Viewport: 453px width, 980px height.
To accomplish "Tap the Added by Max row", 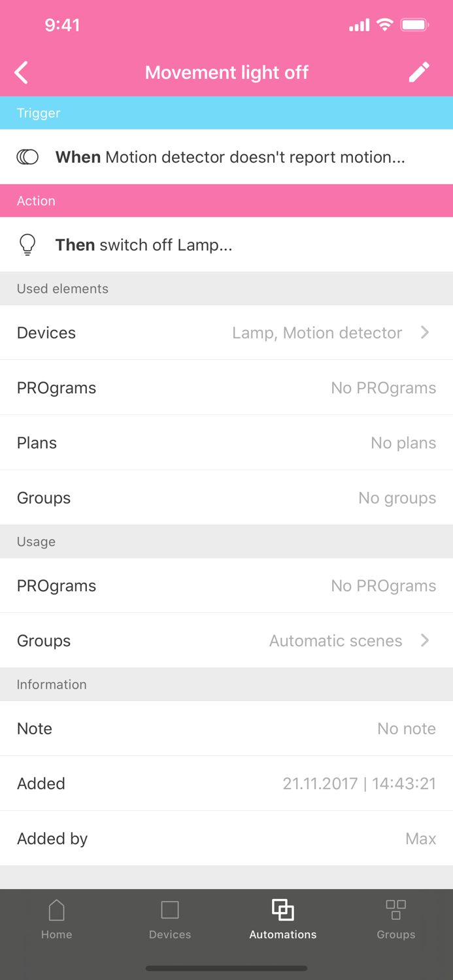I will tap(226, 838).
